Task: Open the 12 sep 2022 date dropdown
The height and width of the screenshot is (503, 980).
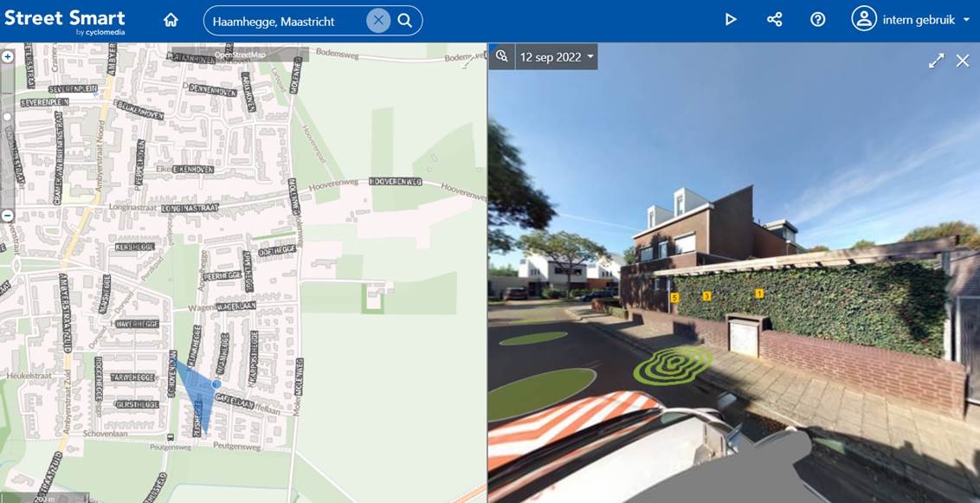Action: 557,57
